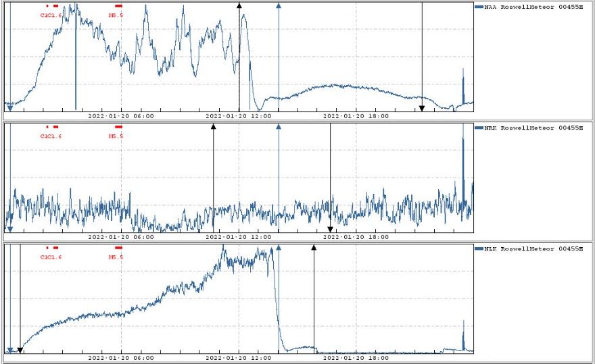
Task: Click the blue up-arrow marker in NRK chart
Action: pyautogui.click(x=279, y=126)
